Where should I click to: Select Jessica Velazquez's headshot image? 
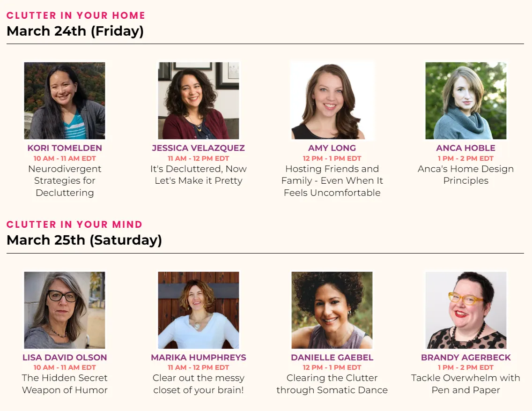(199, 100)
